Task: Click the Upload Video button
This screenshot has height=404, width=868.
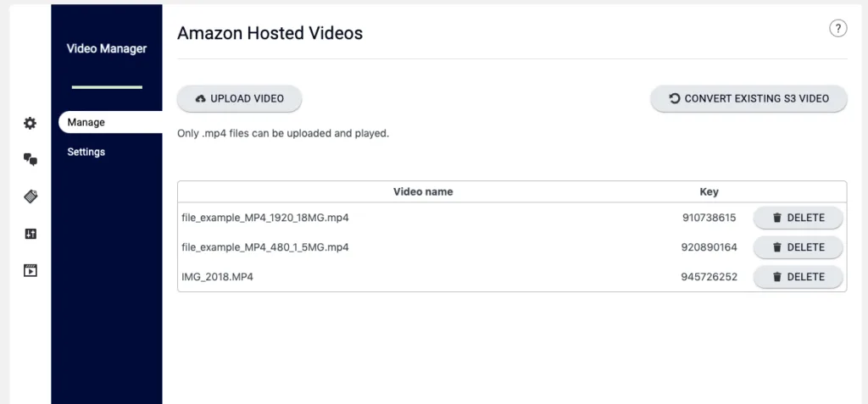Action: point(239,98)
